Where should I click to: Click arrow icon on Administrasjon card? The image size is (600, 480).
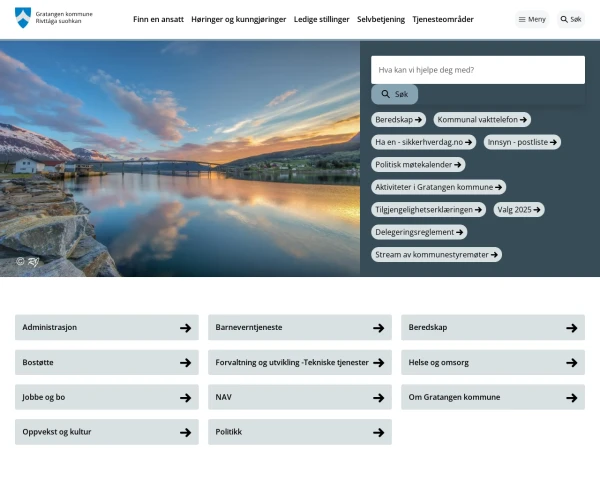(x=186, y=328)
